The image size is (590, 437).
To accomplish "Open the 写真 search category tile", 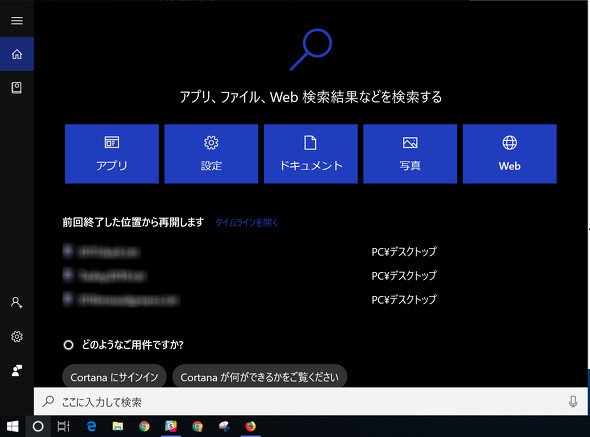I will tap(410, 154).
